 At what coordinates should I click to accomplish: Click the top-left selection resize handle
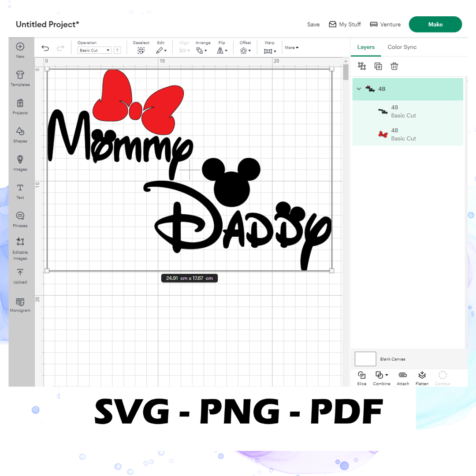click(x=47, y=69)
